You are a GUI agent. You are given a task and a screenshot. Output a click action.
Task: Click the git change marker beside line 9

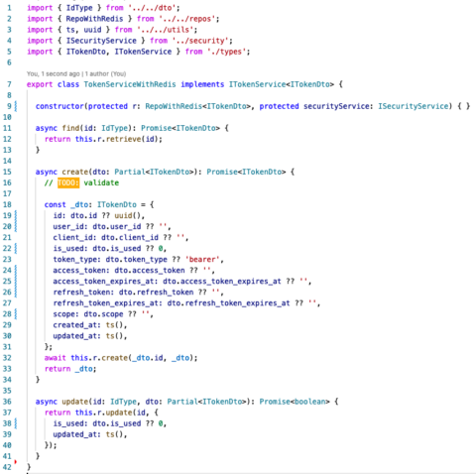[16, 106]
